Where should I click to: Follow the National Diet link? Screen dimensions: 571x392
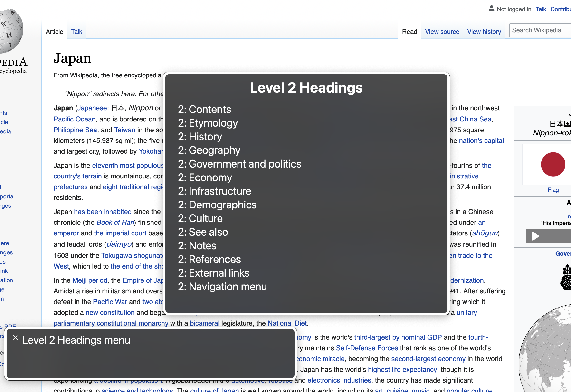coord(287,323)
